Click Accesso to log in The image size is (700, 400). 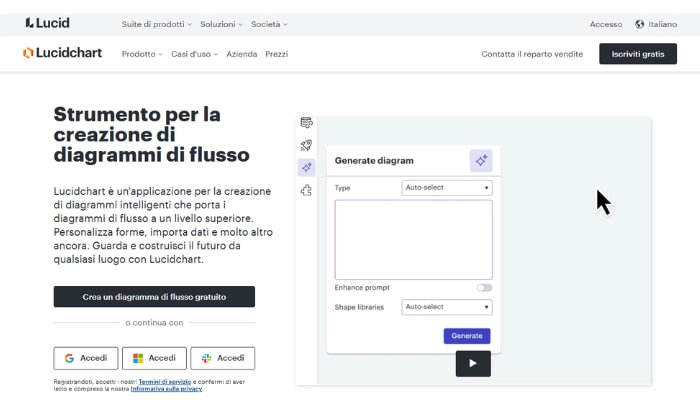pyautogui.click(x=606, y=24)
